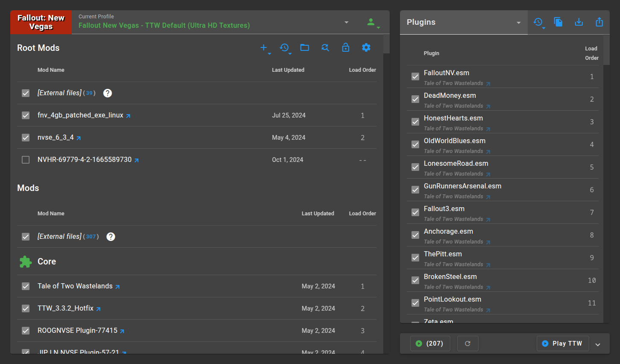Select the PointLookout.esm plugin name
620x364 pixels.
pos(453,299)
